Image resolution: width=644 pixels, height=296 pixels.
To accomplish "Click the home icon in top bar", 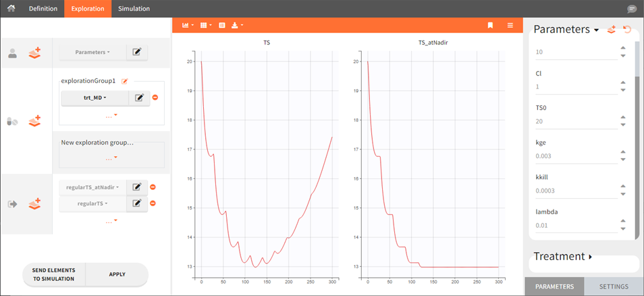I will click(11, 9).
